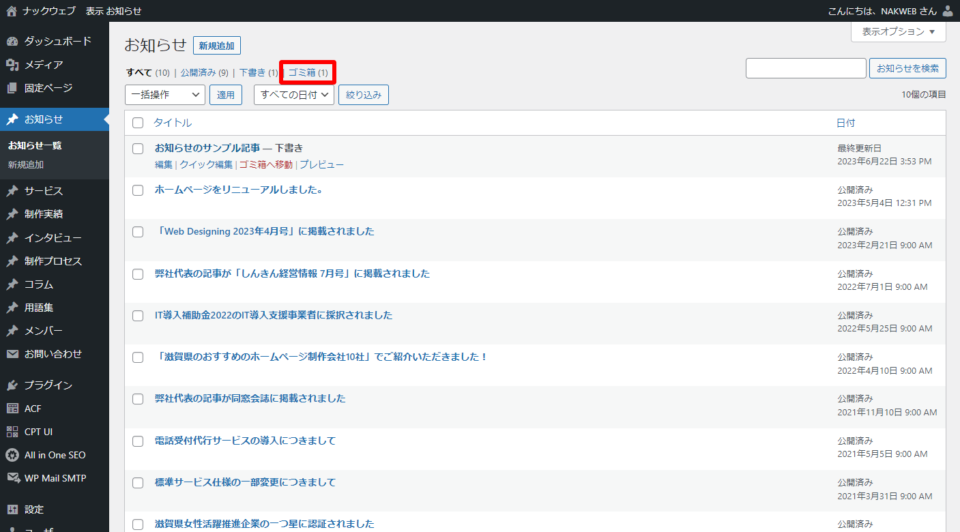Tick the select-all checkbox beside タイトル header

click(x=138, y=123)
